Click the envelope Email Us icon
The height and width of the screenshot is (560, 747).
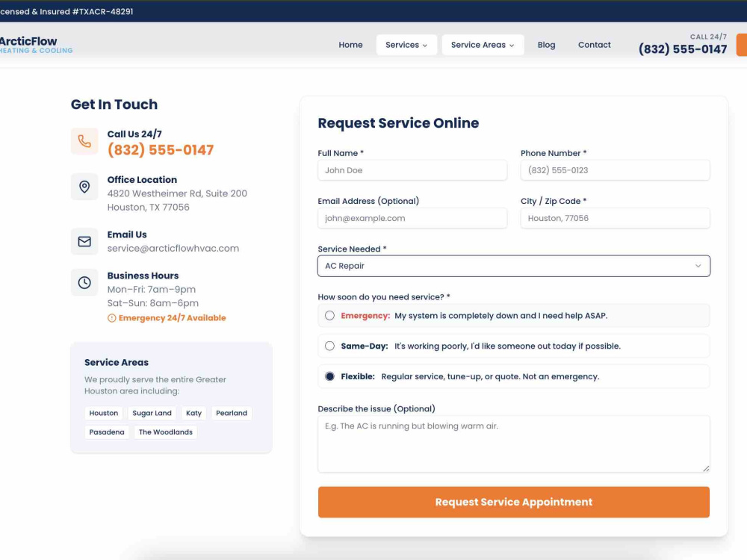coord(84,241)
